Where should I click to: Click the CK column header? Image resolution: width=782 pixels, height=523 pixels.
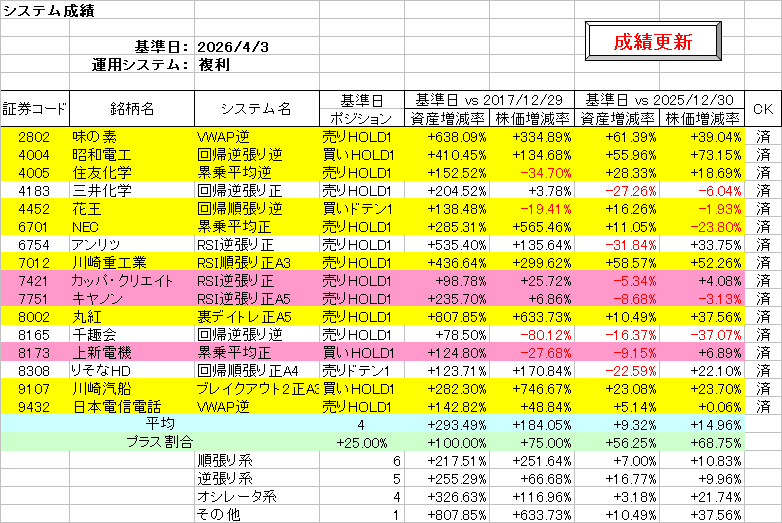coord(763,109)
